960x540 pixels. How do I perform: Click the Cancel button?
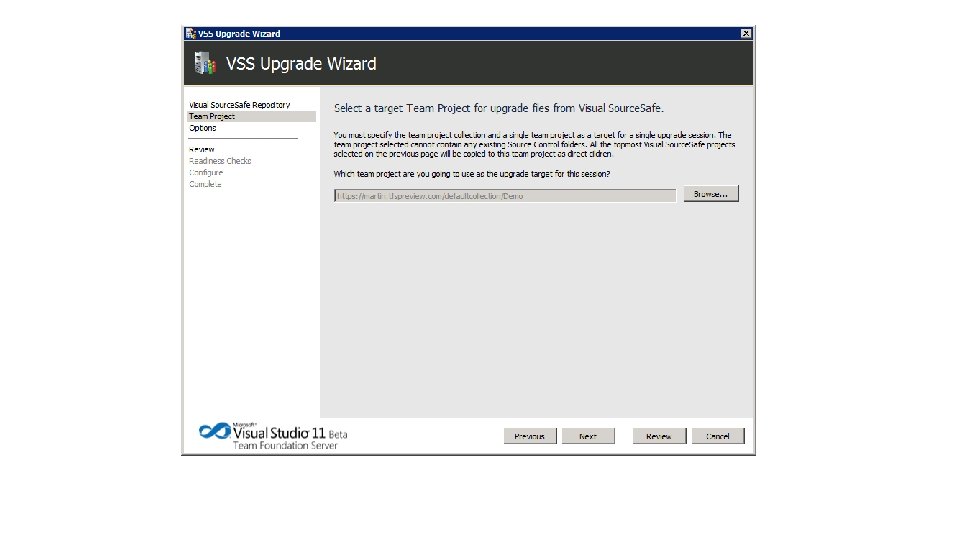click(718, 436)
